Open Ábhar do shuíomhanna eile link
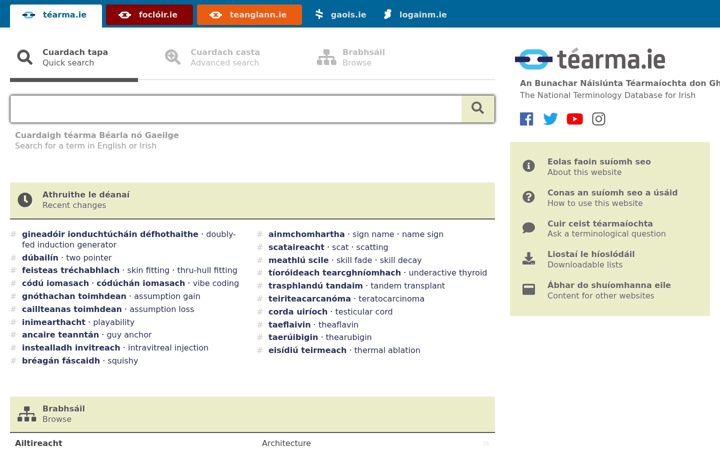Screen dimensions: 720x450 click(609, 290)
